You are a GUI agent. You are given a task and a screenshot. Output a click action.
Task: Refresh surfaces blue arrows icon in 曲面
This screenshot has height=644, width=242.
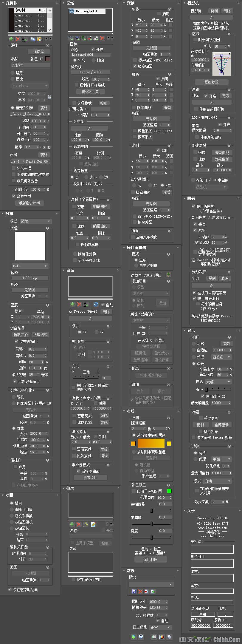click(96, 304)
